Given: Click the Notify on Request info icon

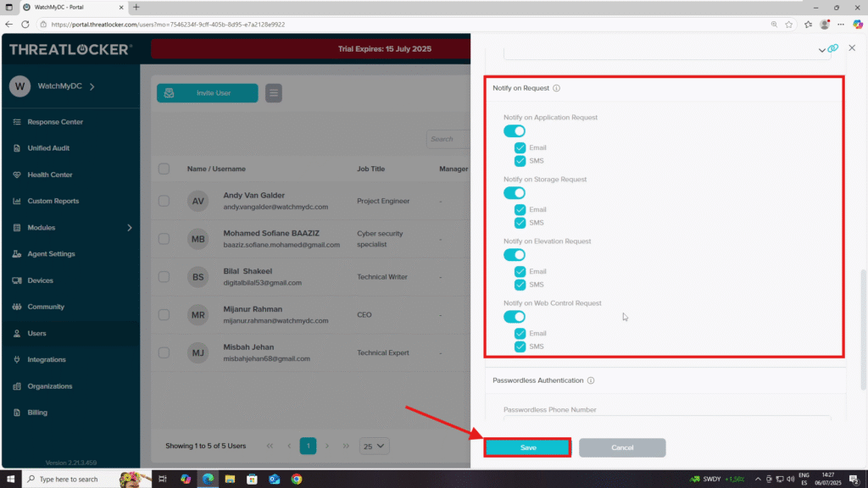Looking at the screenshot, I should tap(556, 88).
